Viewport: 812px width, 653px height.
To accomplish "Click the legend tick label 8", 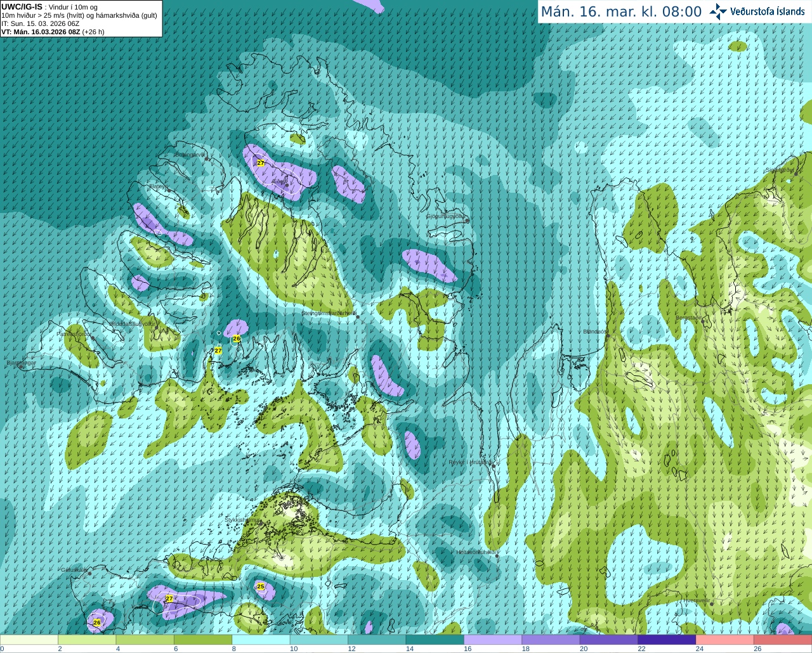I will (x=234, y=649).
